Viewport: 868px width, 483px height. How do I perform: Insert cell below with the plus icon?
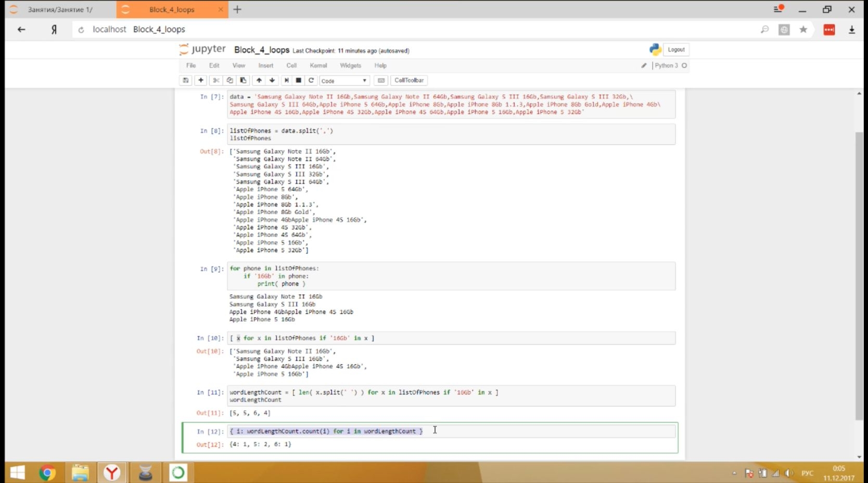point(201,80)
